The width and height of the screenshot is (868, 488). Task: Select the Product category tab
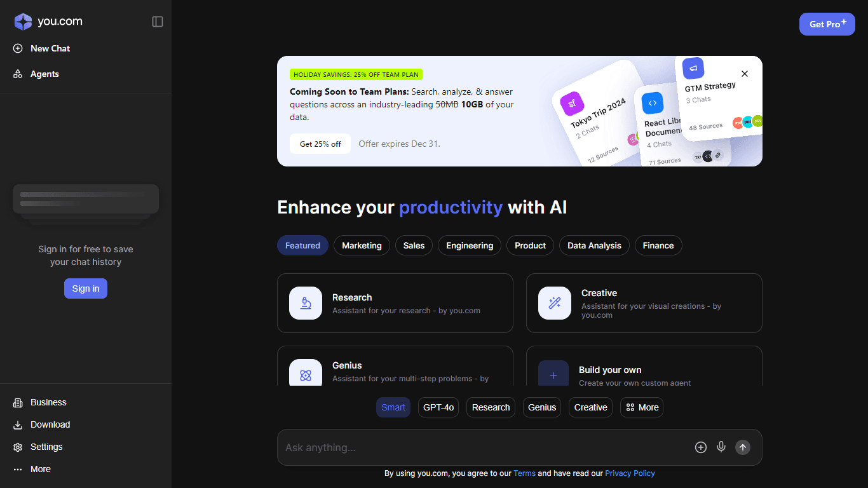click(x=531, y=245)
